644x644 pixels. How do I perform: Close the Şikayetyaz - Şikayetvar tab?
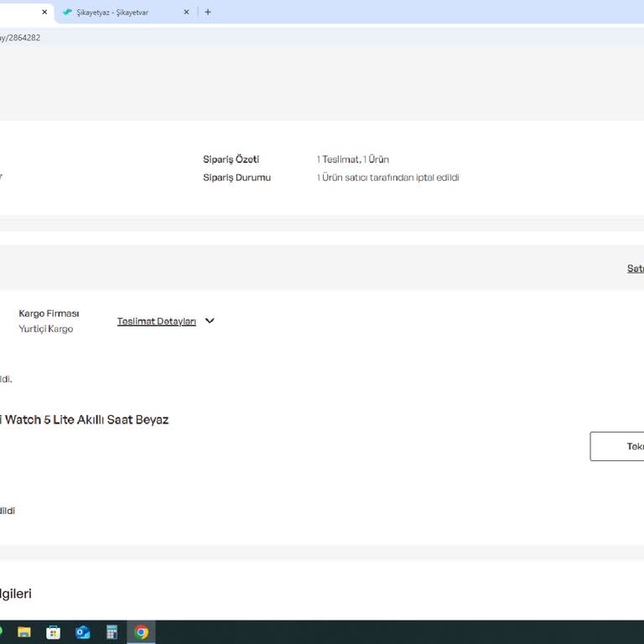pyautogui.click(x=186, y=12)
